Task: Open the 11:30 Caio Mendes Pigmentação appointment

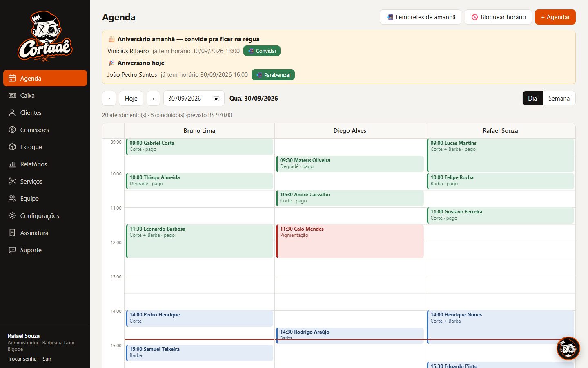Action: tap(350, 241)
